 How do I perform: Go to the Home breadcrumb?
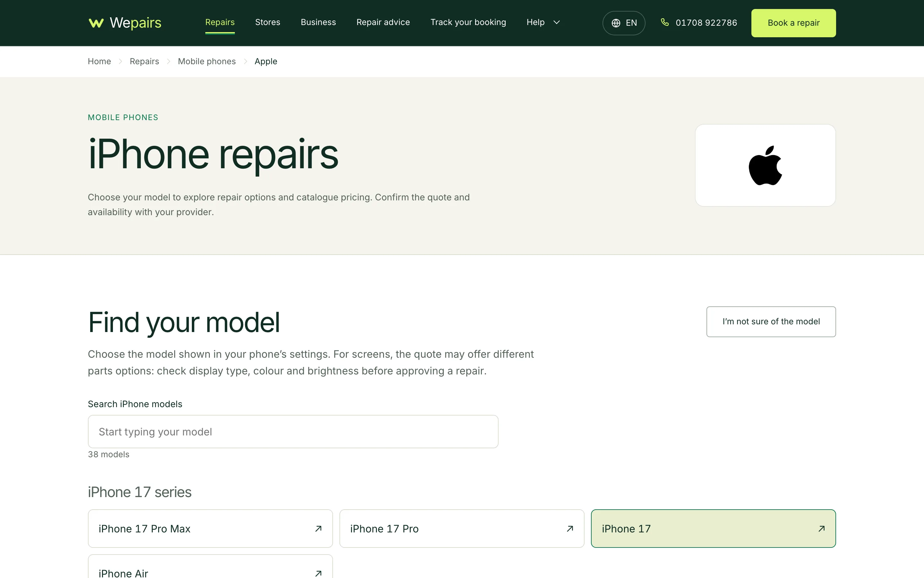(x=99, y=61)
